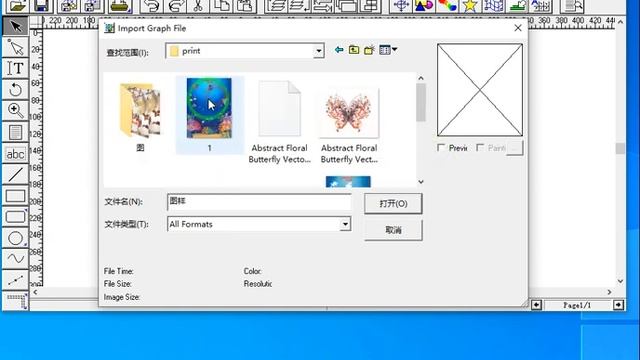Close the Import Graph File dialog

tap(518, 28)
